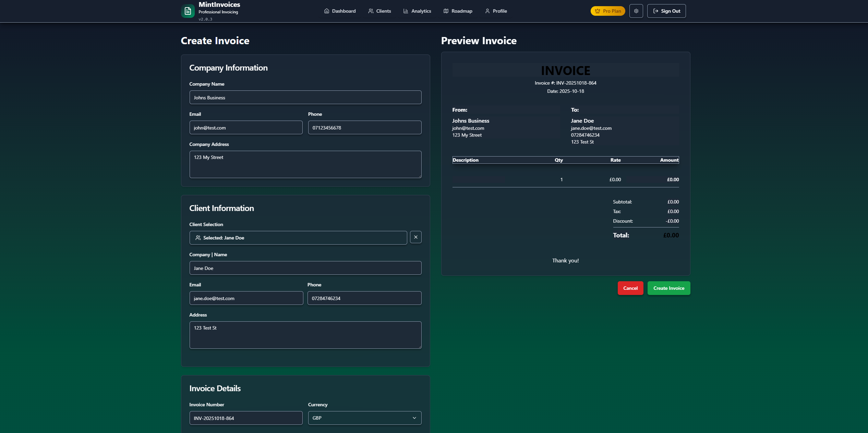Click the MintInvoices logo icon
The height and width of the screenshot is (433, 868).
click(x=188, y=11)
